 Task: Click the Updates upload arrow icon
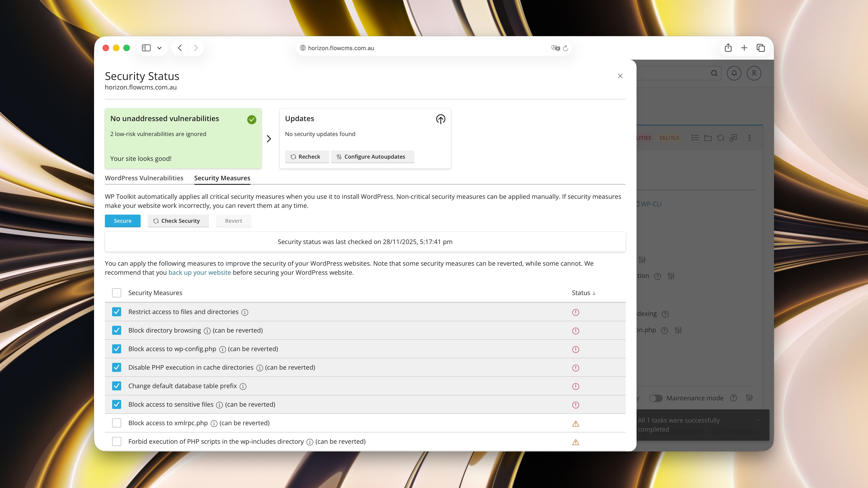click(440, 119)
